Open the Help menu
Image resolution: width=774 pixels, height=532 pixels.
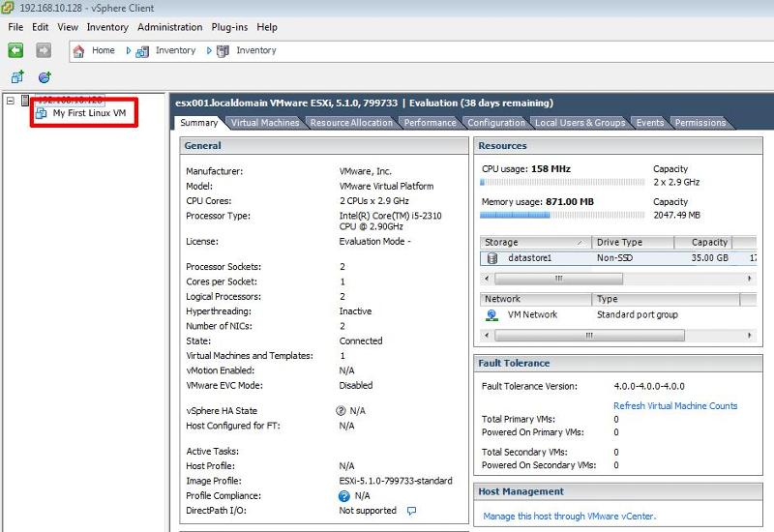[x=267, y=27]
